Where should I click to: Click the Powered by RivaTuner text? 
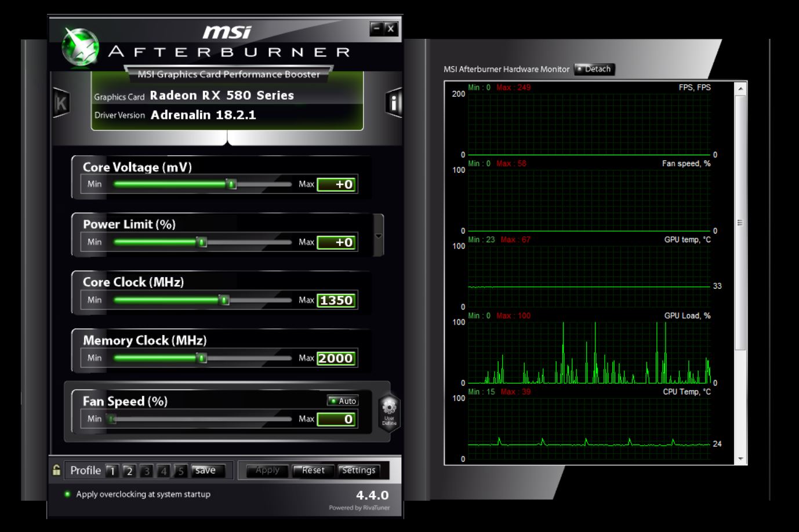click(x=359, y=508)
